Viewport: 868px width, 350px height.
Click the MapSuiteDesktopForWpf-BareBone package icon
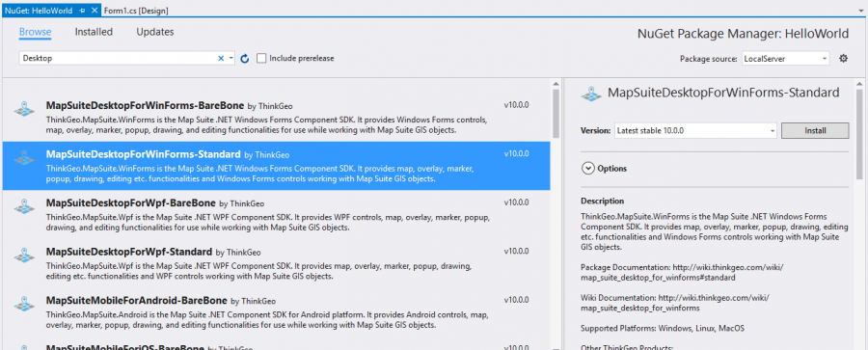pyautogui.click(x=24, y=206)
